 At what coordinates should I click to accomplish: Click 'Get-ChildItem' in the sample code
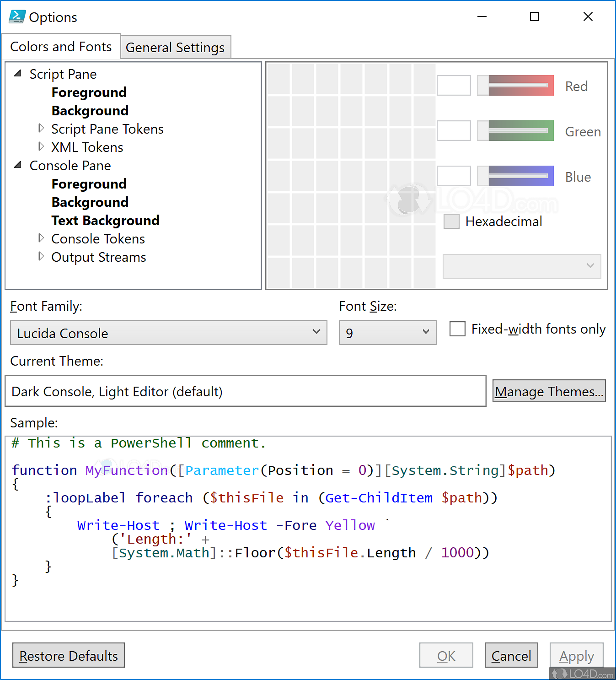(379, 498)
